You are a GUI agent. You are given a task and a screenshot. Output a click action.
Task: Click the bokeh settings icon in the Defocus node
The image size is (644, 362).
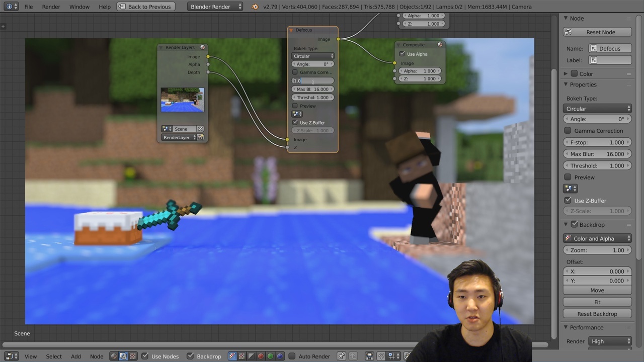click(296, 114)
